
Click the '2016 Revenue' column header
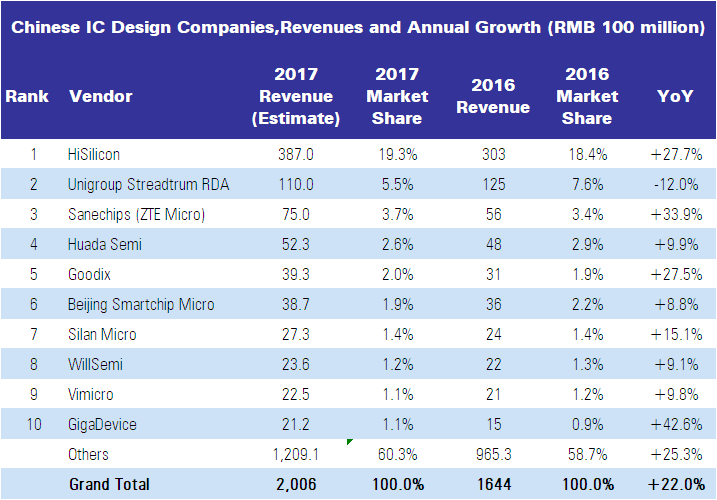click(x=493, y=96)
